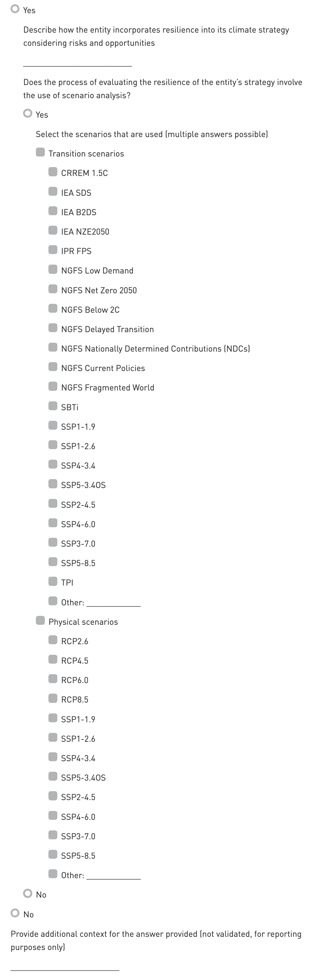Check the RCP4.5 option

coord(53,660)
